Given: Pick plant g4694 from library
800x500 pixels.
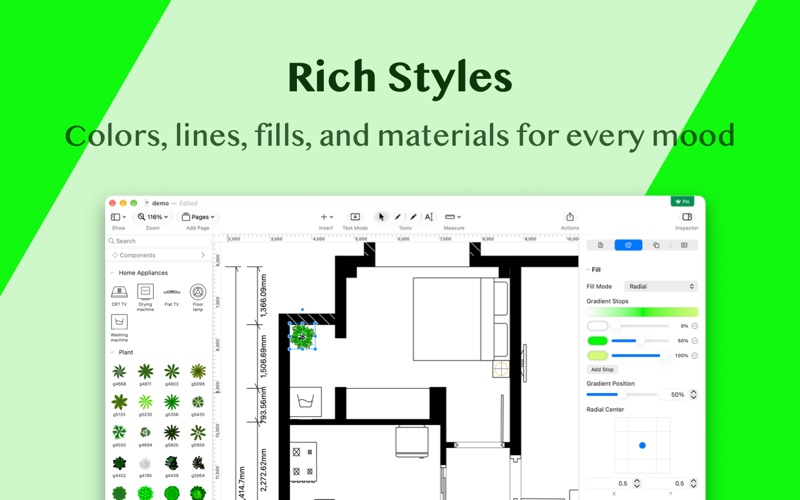Looking at the screenshot, I should tap(145, 436).
